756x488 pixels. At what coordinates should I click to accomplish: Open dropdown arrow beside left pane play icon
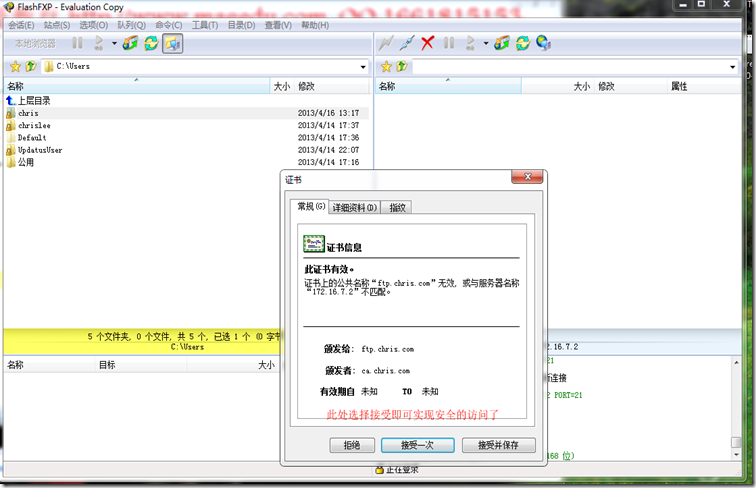click(x=114, y=43)
